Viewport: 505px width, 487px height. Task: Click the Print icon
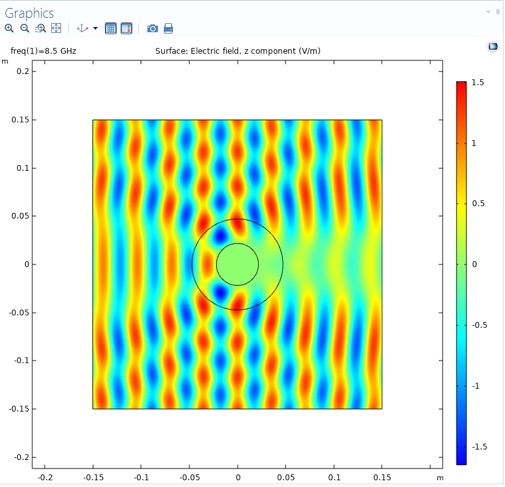pyautogui.click(x=168, y=28)
